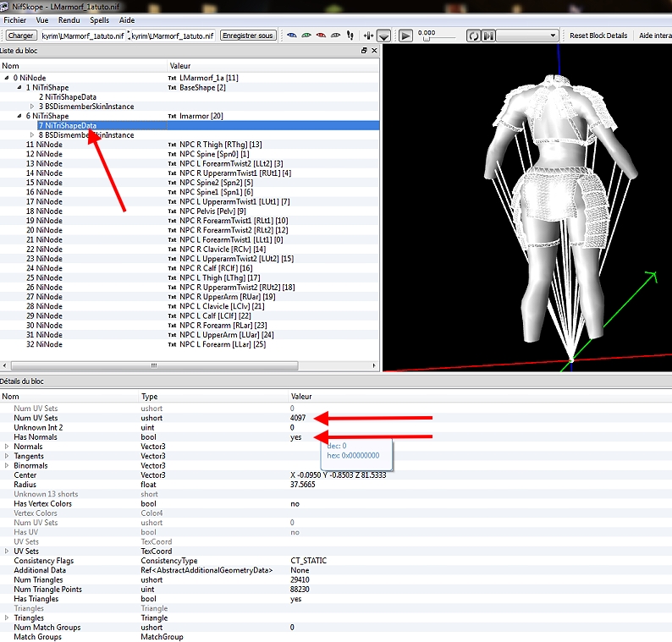Click the Consistency Flags CT_STATIC value
Screen dimensions: 672x642
click(309, 561)
